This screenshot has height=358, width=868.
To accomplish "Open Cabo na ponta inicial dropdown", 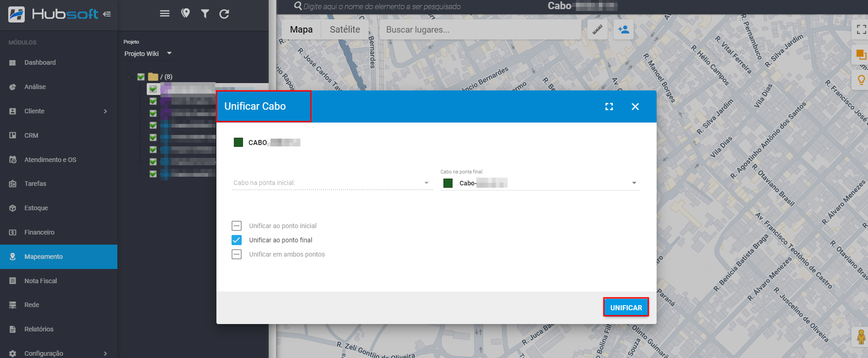I will 332,183.
